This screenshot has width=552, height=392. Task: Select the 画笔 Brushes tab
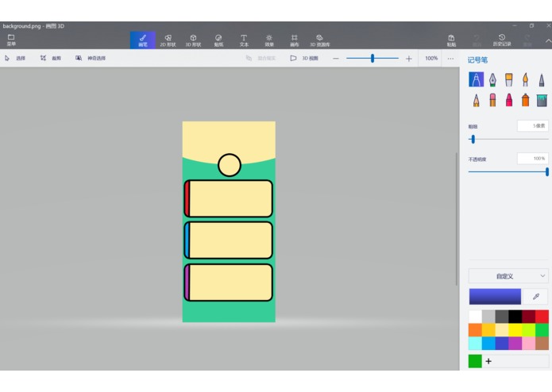click(x=143, y=40)
